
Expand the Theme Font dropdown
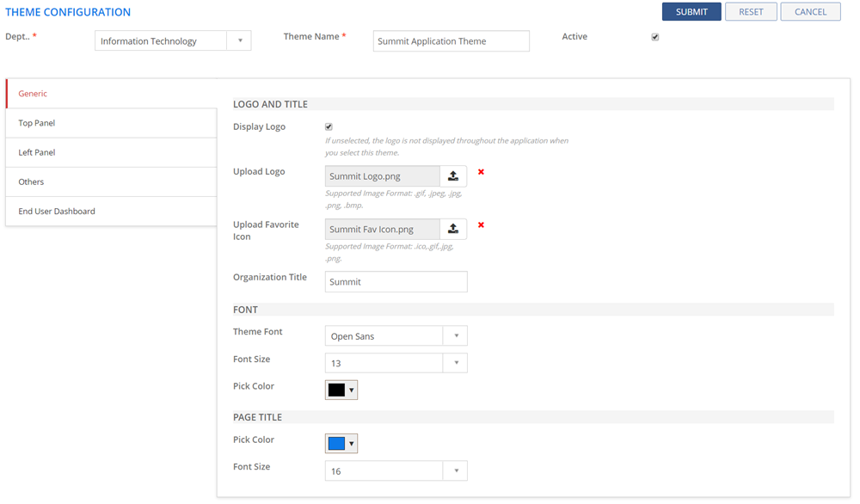(456, 336)
